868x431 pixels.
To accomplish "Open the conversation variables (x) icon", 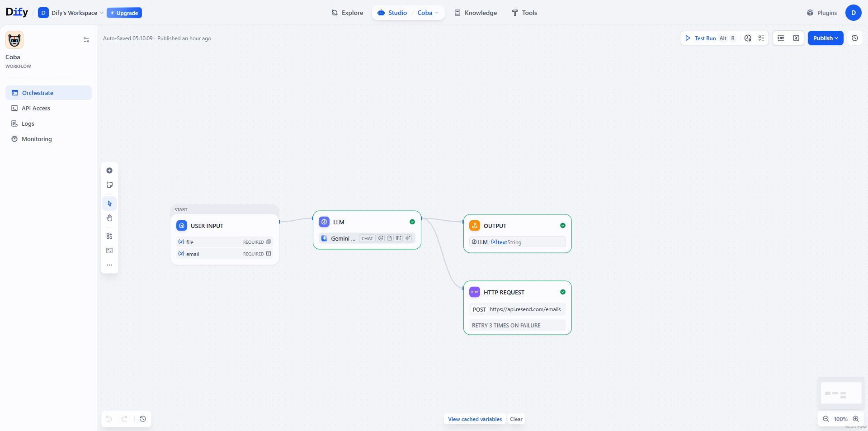I will pyautogui.click(x=796, y=38).
